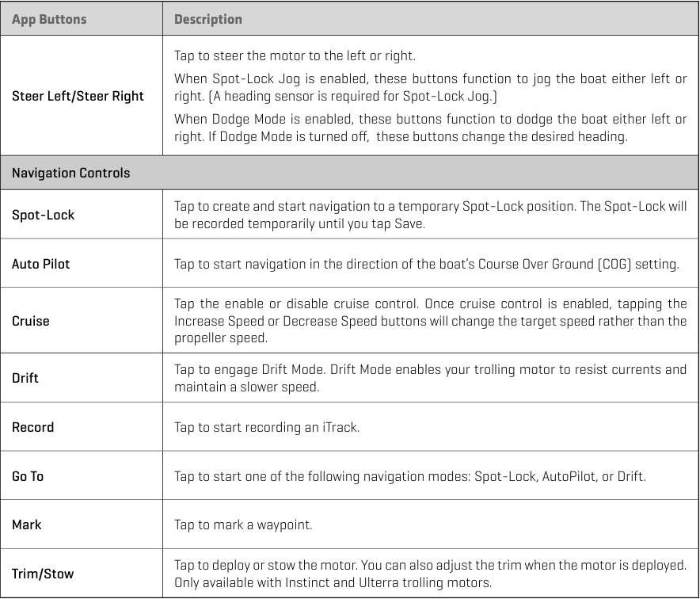Click the "Tap to steer the motor" sentence
This screenshot has width=700, height=599.
click(x=295, y=56)
